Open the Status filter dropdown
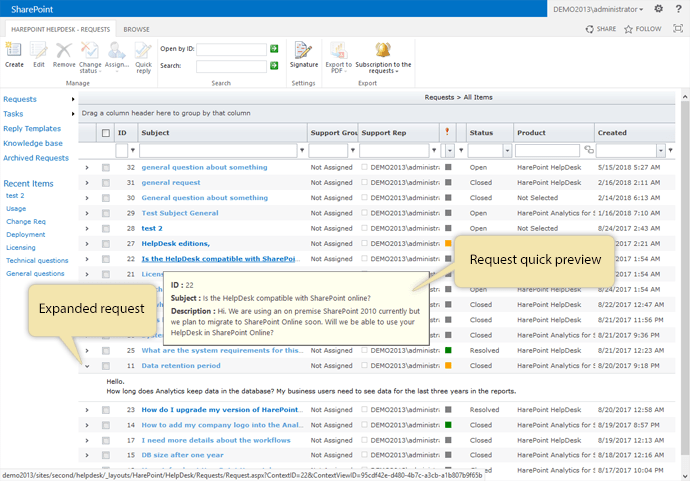690x481 pixels. (x=507, y=151)
